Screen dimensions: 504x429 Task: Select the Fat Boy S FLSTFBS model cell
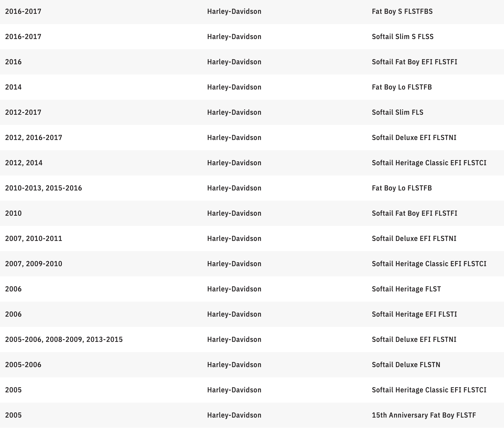pyautogui.click(x=402, y=11)
